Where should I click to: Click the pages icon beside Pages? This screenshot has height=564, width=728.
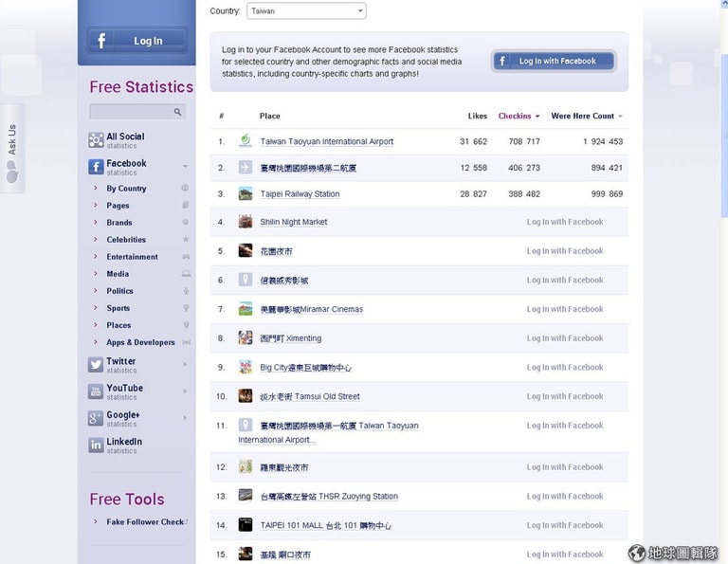click(x=186, y=205)
